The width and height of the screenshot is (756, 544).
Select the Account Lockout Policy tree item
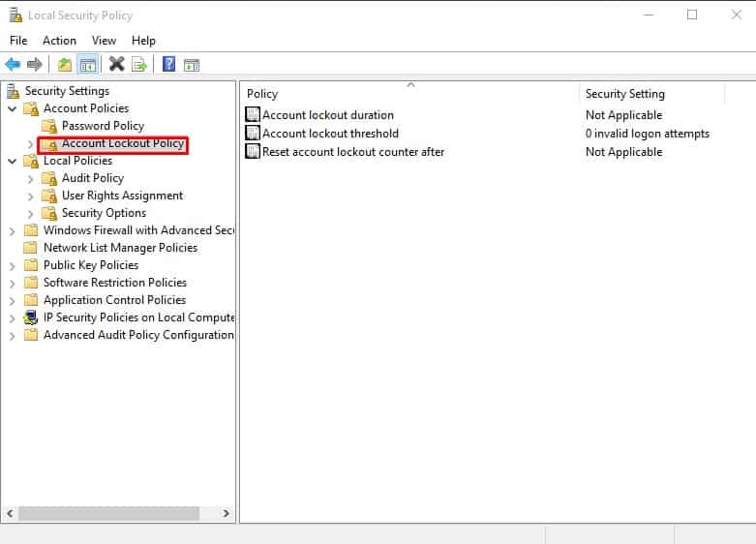coord(123,143)
